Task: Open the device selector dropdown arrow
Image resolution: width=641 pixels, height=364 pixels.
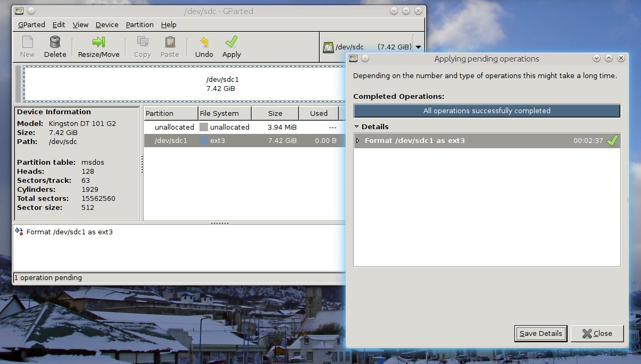Action: click(x=418, y=47)
